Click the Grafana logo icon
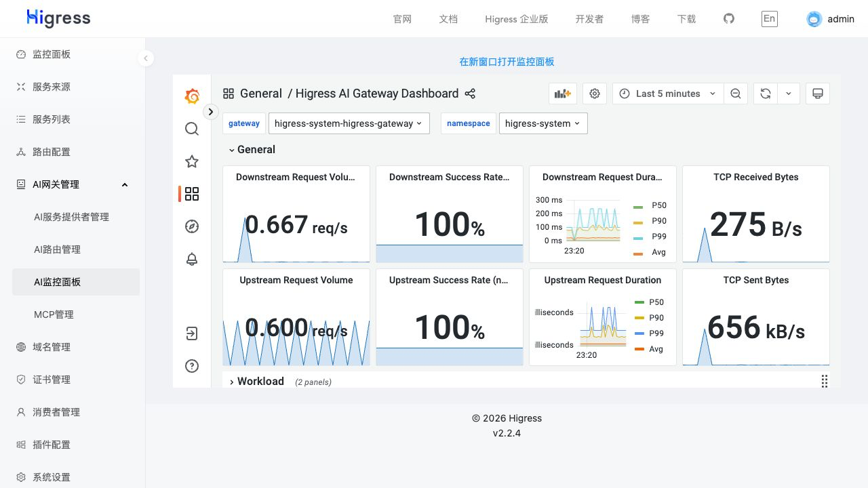This screenshot has height=488, width=868. (x=192, y=96)
